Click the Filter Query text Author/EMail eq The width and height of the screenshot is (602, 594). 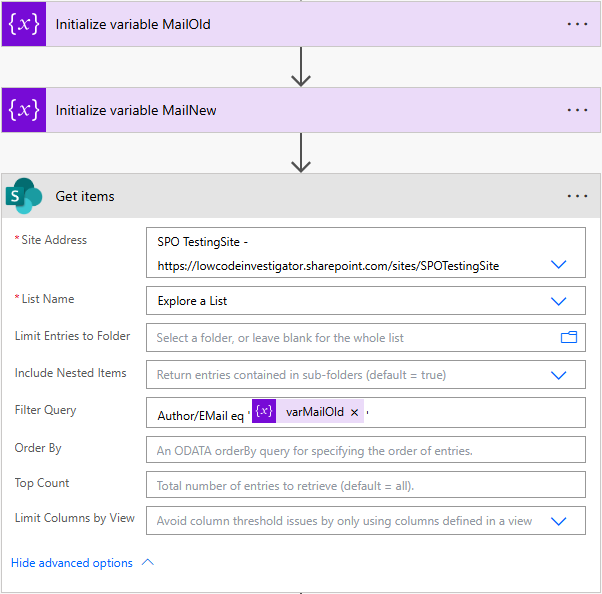click(x=200, y=414)
